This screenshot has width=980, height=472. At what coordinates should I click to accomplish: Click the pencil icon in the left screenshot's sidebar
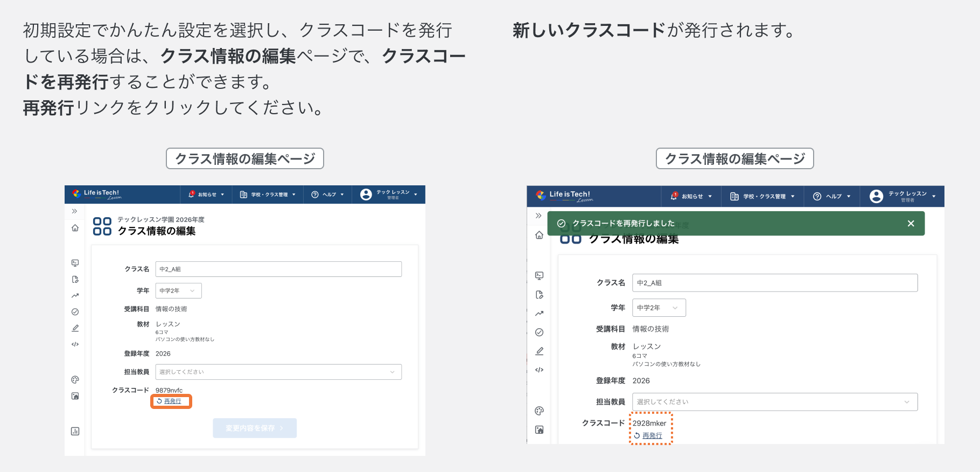75,328
